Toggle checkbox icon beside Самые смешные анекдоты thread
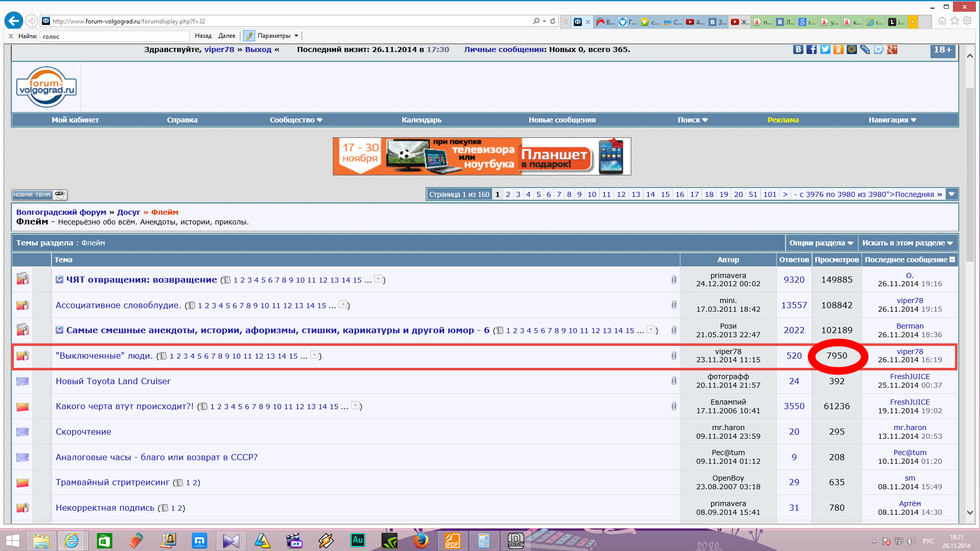This screenshot has height=551, width=980. (x=60, y=330)
